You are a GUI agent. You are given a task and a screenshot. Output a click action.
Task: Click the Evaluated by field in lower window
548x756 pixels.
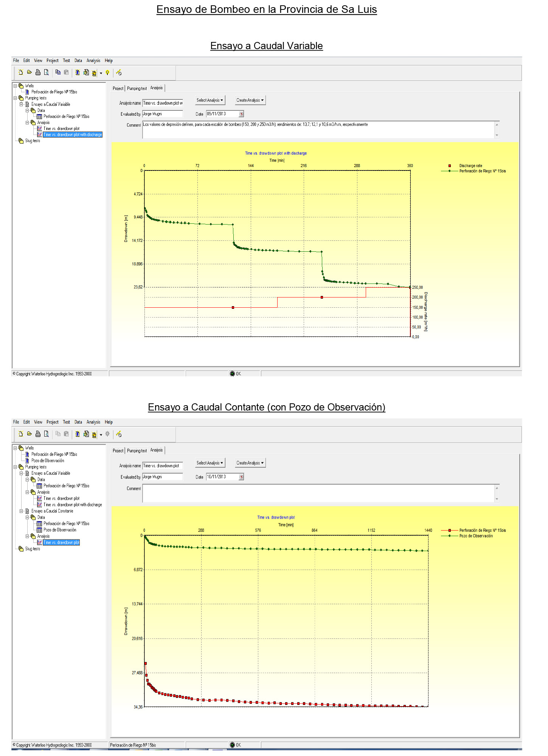(163, 477)
